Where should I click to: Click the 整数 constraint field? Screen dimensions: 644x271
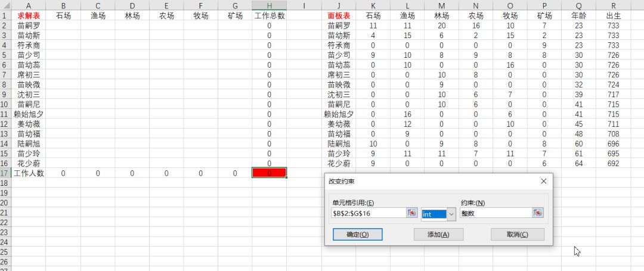496,213
